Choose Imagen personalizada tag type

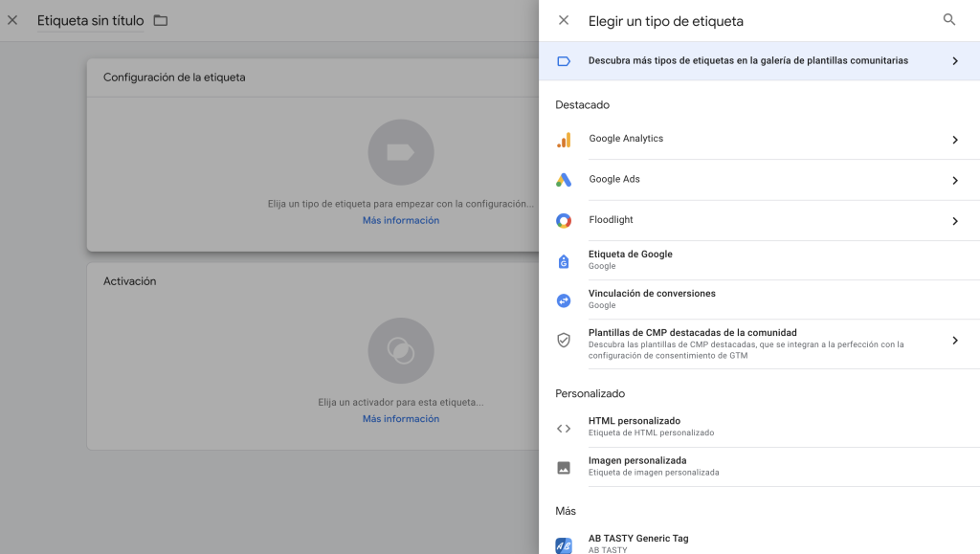click(x=759, y=467)
